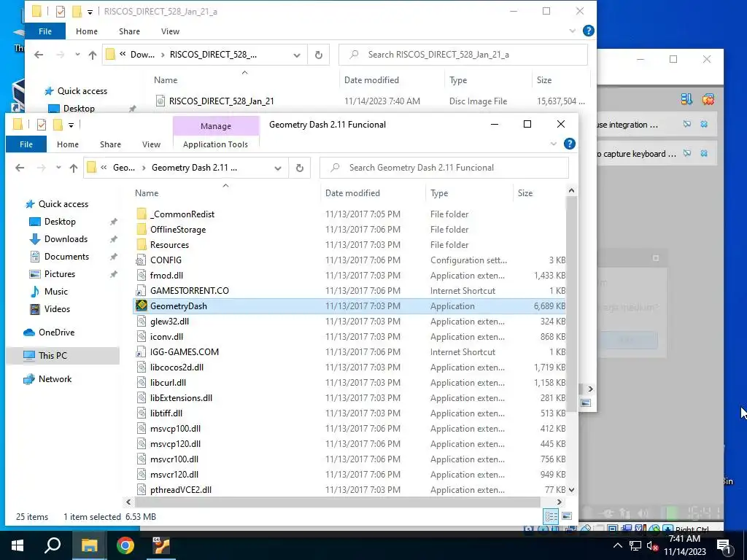Open Application Tools tab
747x560 pixels.
[215, 144]
